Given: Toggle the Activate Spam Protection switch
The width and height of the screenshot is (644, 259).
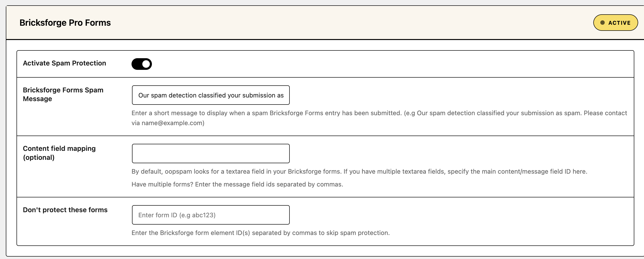Looking at the screenshot, I should (x=141, y=64).
